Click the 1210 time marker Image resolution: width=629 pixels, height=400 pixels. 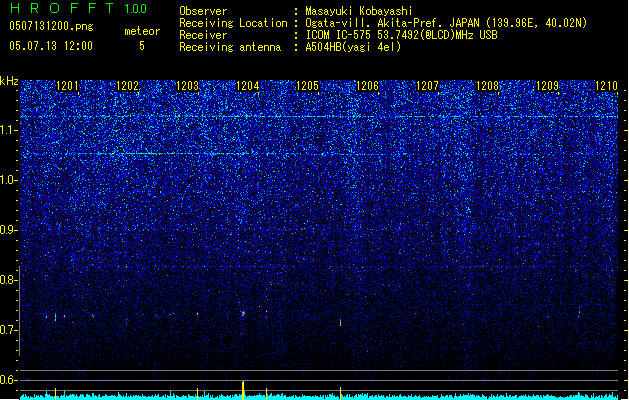(x=606, y=86)
